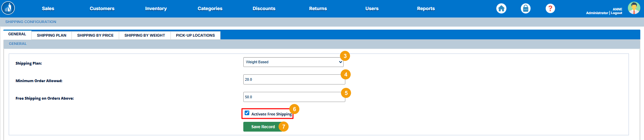The width and height of the screenshot is (644, 140).
Task: Open the Reports menu
Action: click(x=426, y=8)
